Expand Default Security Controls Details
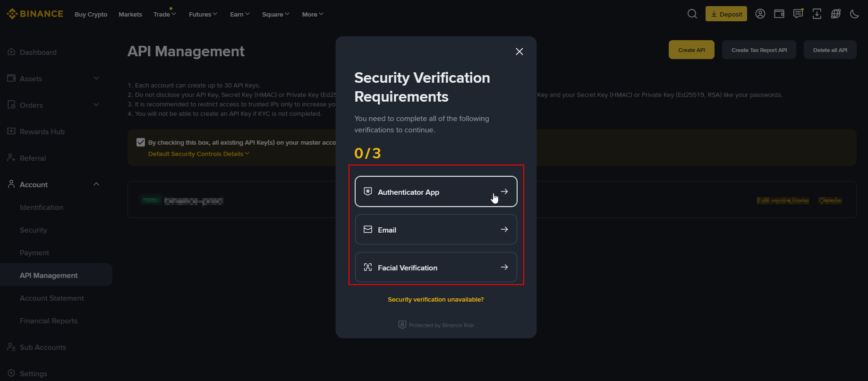The image size is (868, 381). (199, 154)
